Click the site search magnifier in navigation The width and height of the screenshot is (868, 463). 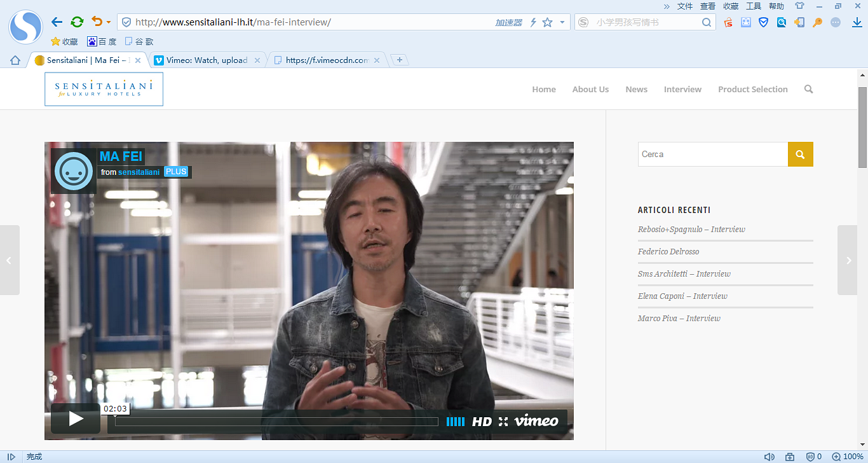point(809,89)
